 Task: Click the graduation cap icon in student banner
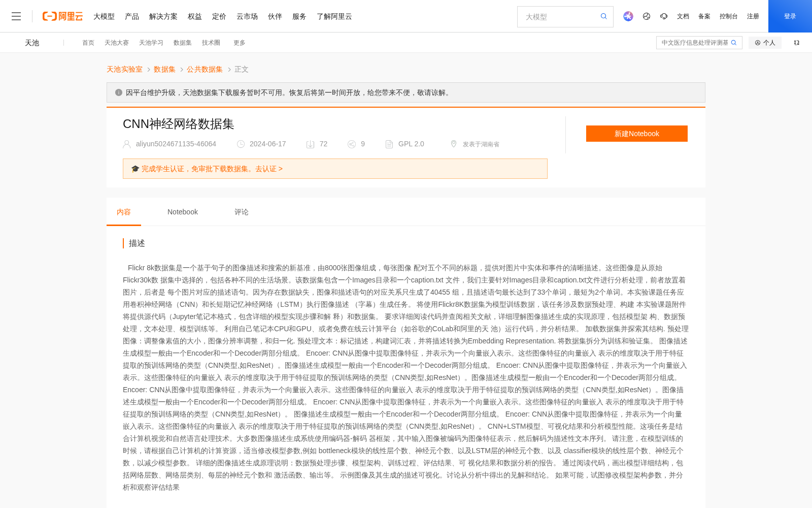point(135,169)
